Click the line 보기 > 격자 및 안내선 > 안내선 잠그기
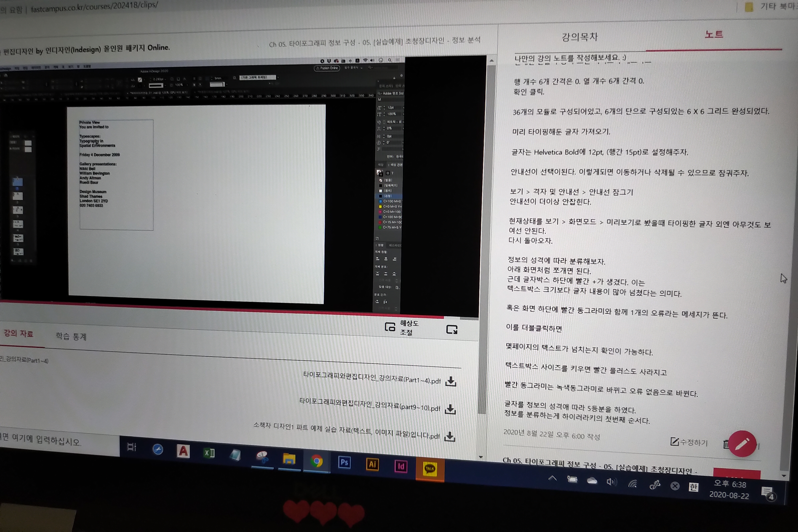The image size is (798, 532). point(571,192)
